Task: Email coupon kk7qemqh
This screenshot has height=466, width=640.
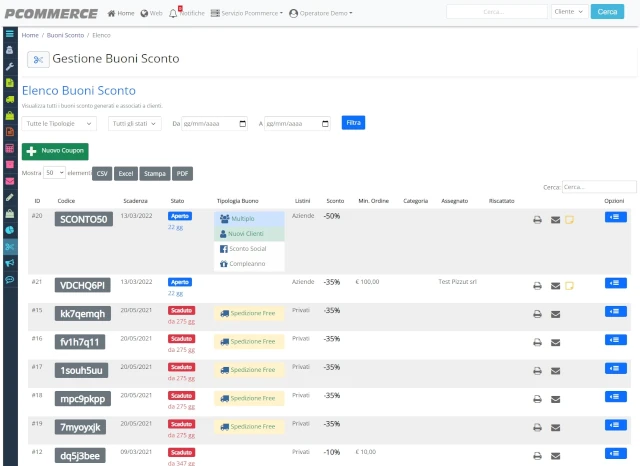Action: [556, 314]
